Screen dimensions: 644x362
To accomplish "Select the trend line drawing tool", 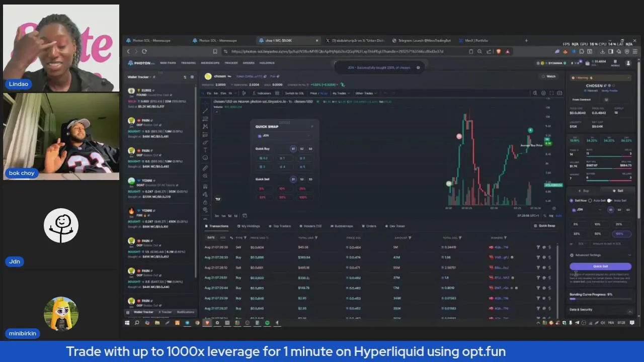I will click(x=205, y=111).
